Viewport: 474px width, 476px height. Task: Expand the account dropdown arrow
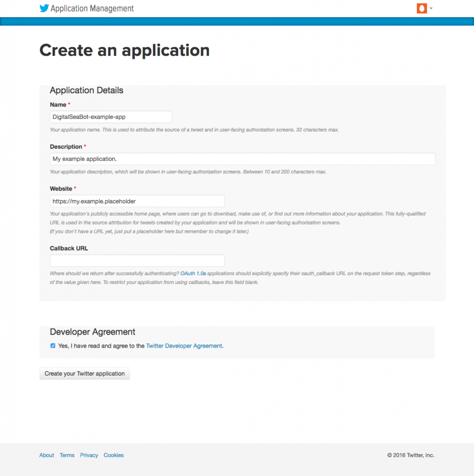click(431, 8)
